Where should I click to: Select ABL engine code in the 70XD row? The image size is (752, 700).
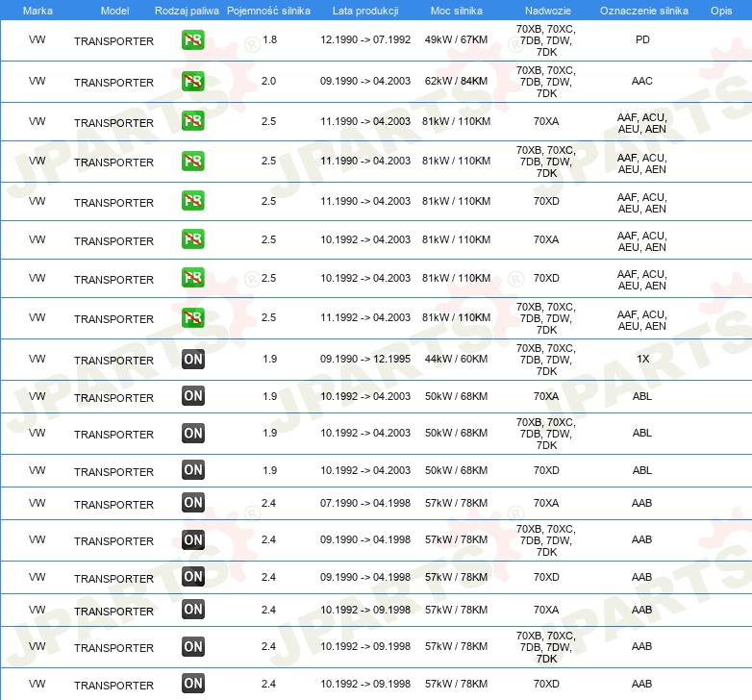coord(642,470)
